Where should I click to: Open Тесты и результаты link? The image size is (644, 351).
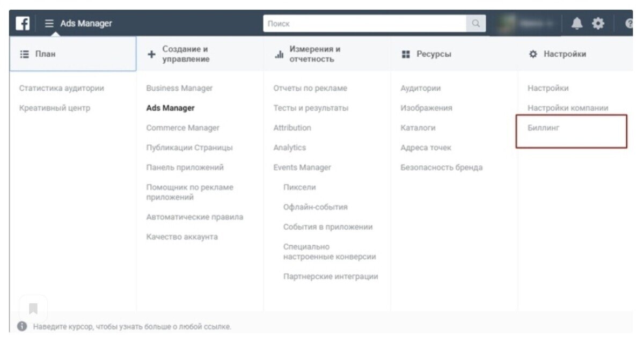[x=311, y=108]
